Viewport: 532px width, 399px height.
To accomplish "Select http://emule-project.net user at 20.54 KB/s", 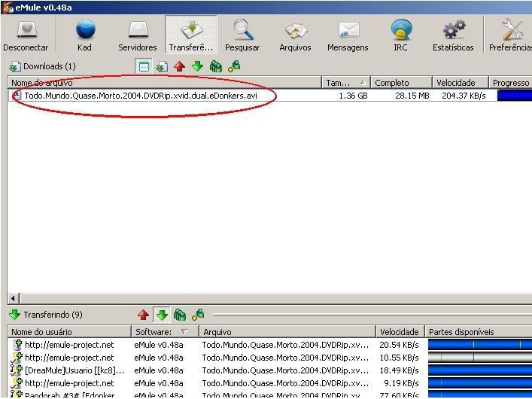I will click(x=69, y=345).
